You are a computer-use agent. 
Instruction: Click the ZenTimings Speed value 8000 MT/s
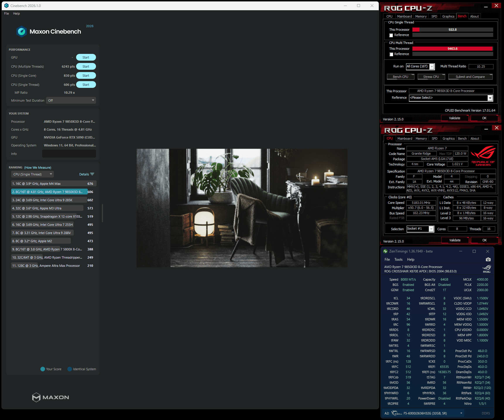point(408,279)
